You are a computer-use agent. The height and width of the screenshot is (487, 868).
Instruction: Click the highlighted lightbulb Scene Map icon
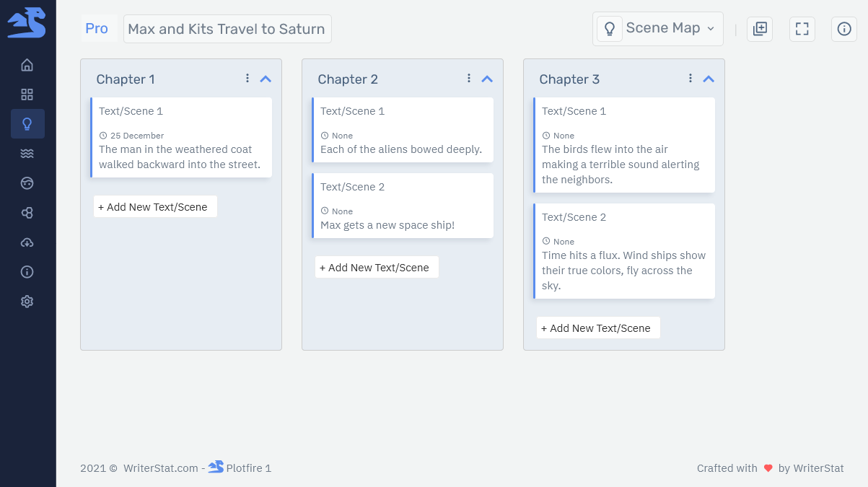pos(27,123)
